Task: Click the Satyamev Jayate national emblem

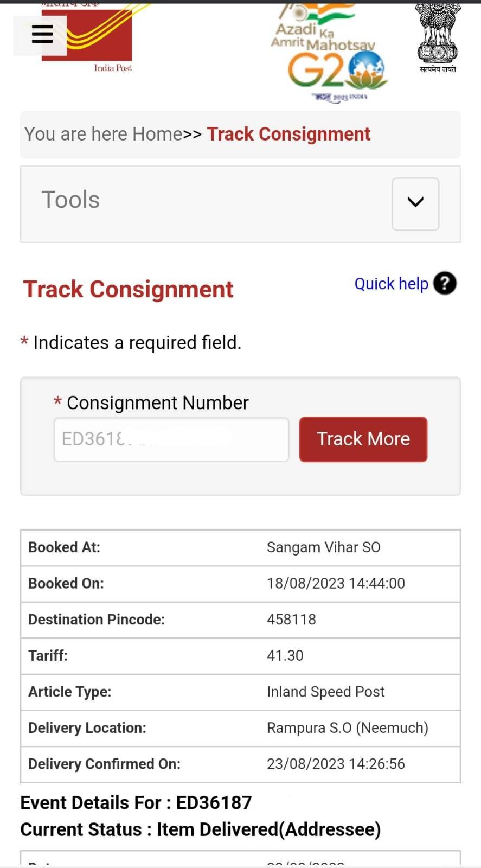Action: click(438, 38)
